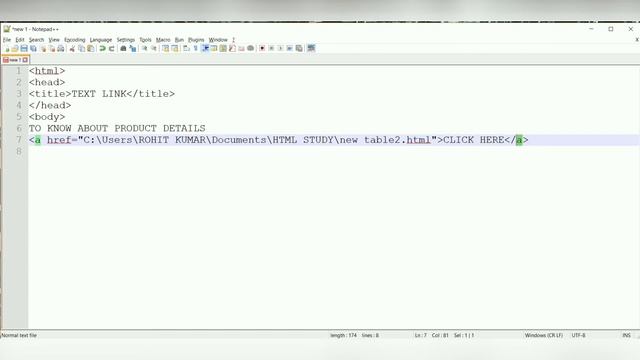Click the Paste toolbar icon
640x360 pixels.
point(91,48)
